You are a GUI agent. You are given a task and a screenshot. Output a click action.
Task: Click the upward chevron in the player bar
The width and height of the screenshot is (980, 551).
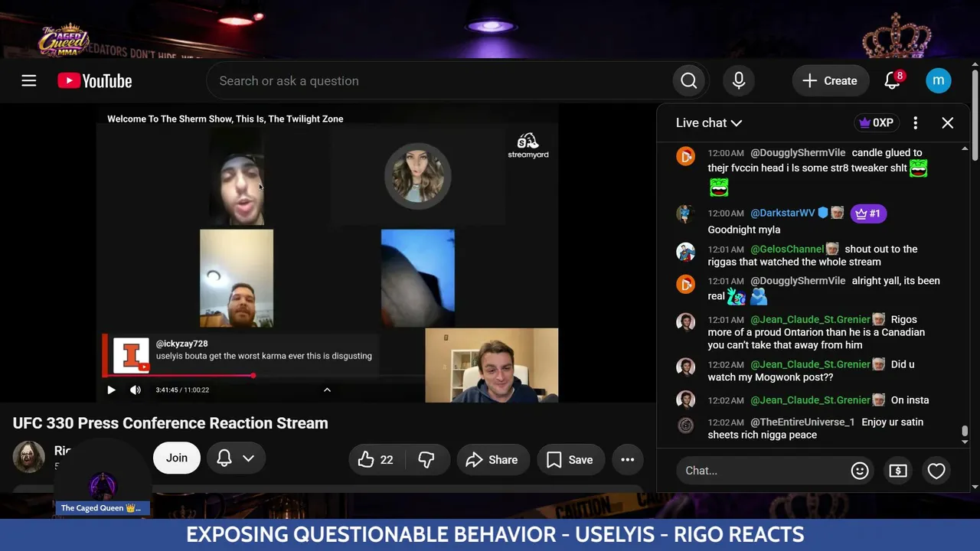pyautogui.click(x=327, y=390)
